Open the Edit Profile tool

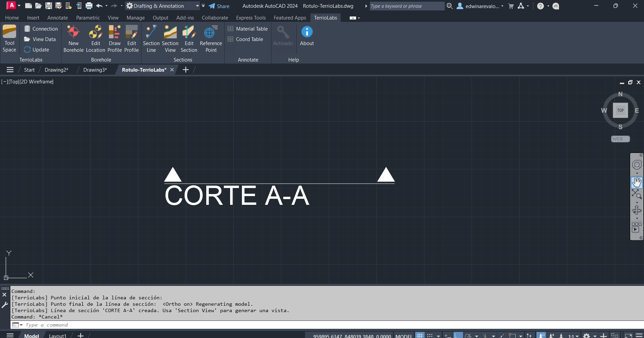(131, 39)
